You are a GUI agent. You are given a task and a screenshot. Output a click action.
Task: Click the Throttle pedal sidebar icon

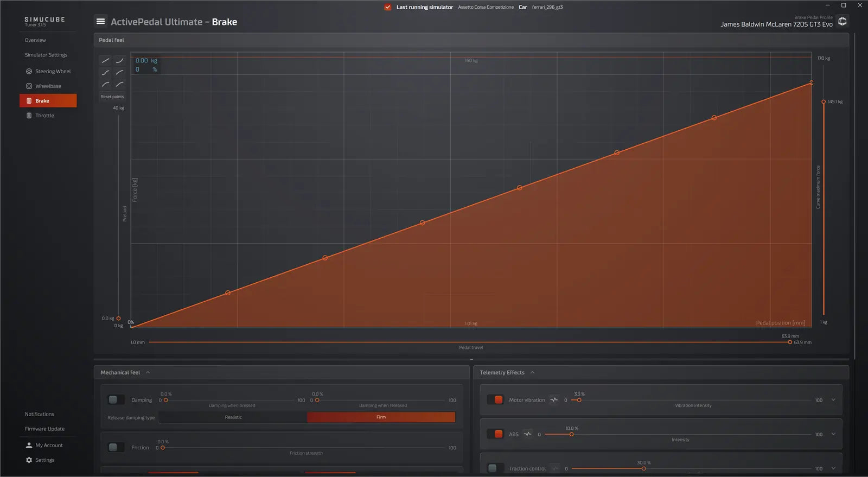(29, 116)
